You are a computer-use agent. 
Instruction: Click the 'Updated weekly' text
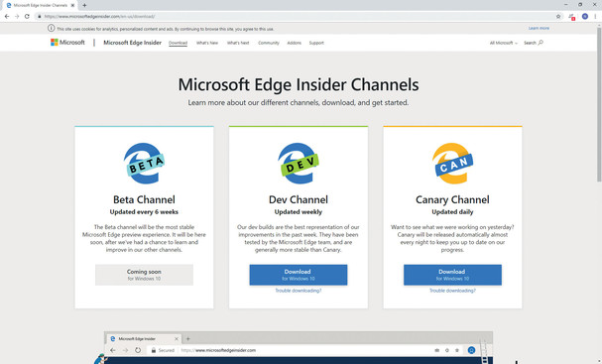pyautogui.click(x=299, y=212)
